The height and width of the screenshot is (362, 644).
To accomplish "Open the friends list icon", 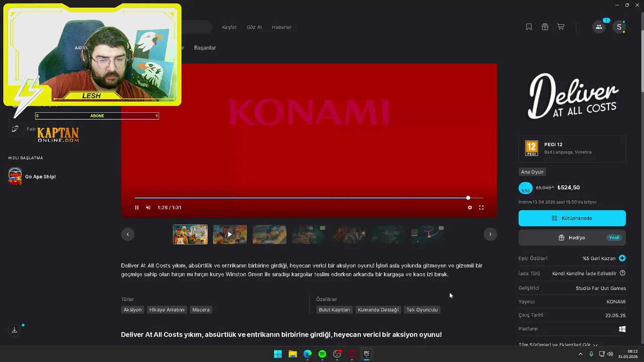I will point(599,27).
